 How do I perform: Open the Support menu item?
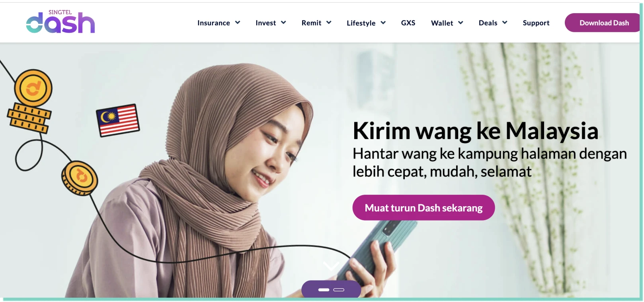coord(536,23)
